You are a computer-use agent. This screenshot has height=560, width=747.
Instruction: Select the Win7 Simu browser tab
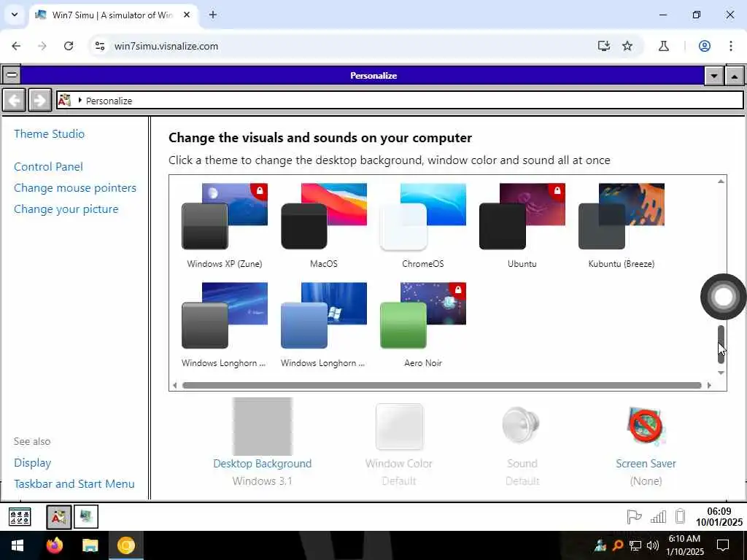point(113,15)
